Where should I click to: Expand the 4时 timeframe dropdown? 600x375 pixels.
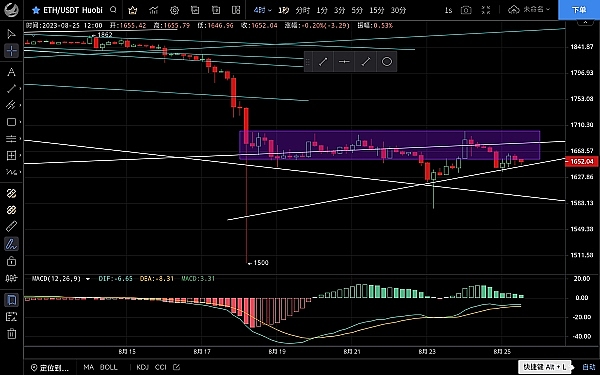[262, 10]
